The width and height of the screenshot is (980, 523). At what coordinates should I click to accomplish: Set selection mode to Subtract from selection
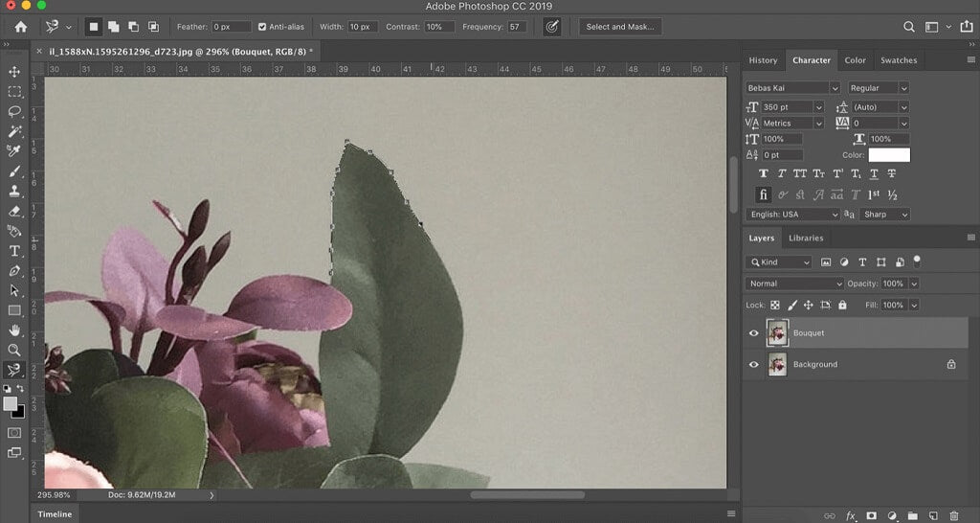pos(134,27)
